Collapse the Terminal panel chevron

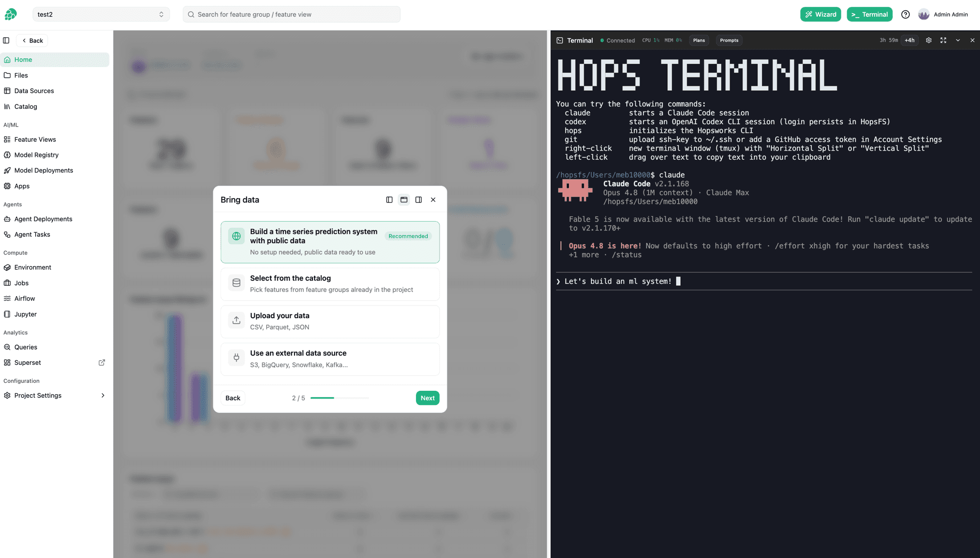point(958,40)
